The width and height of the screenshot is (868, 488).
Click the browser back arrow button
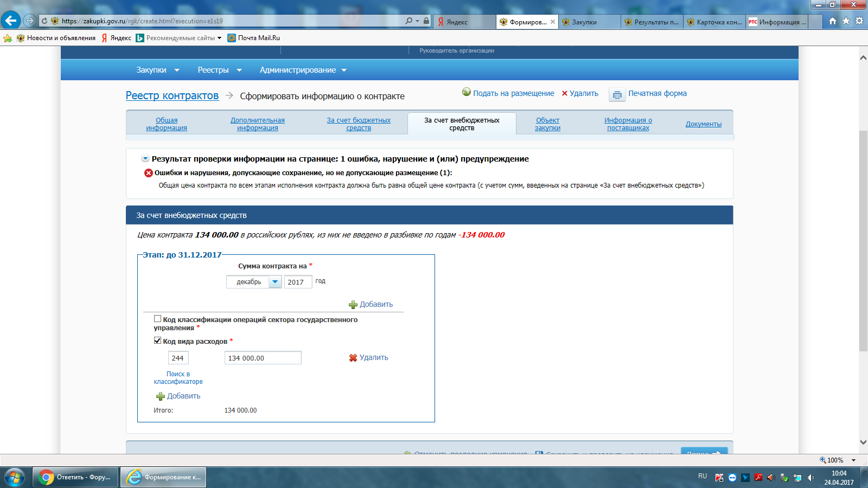click(11, 21)
